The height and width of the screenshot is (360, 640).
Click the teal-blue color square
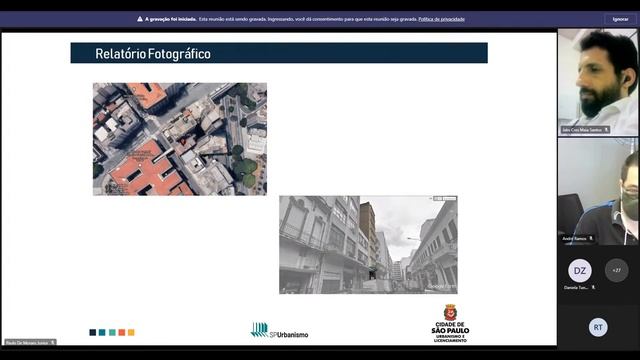[x=102, y=333]
